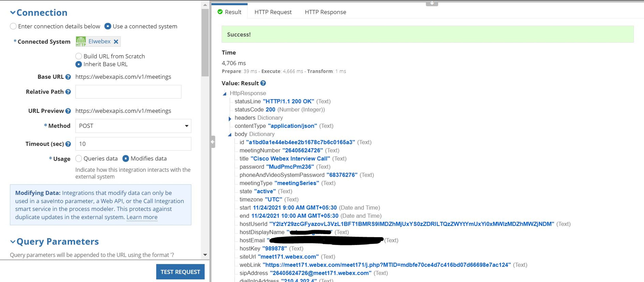Switch to the HTTP Request tab
The width and height of the screenshot is (644, 282).
(x=273, y=12)
